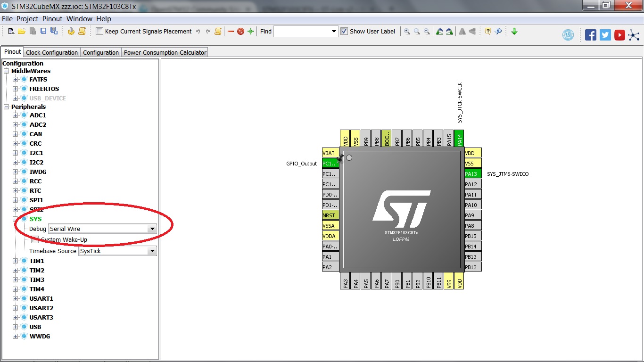Click the green SYS label in tree

point(35,219)
